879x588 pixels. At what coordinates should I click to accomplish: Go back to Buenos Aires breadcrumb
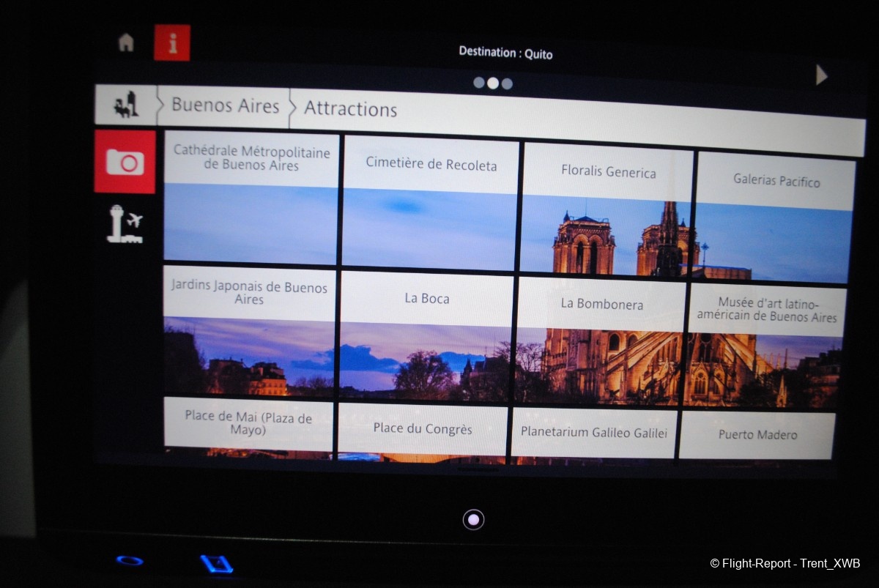(225, 106)
